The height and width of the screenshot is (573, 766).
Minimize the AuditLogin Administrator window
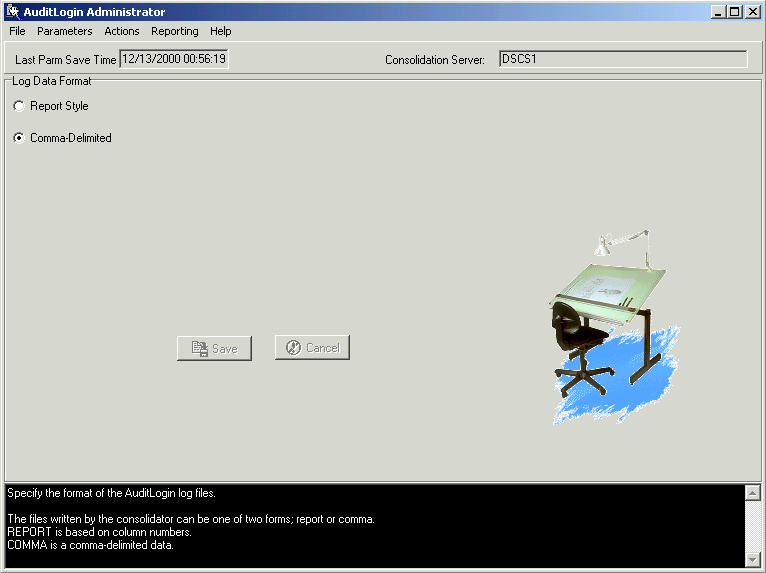coord(717,12)
